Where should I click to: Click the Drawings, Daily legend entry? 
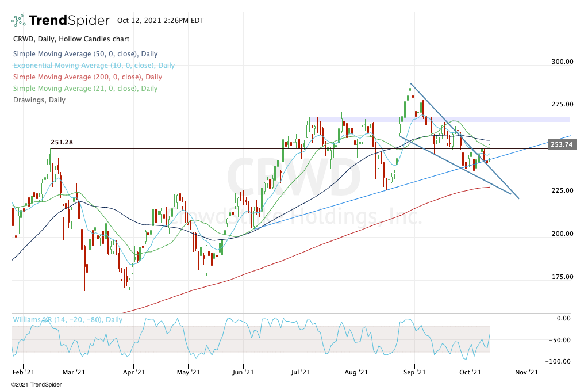pos(40,100)
